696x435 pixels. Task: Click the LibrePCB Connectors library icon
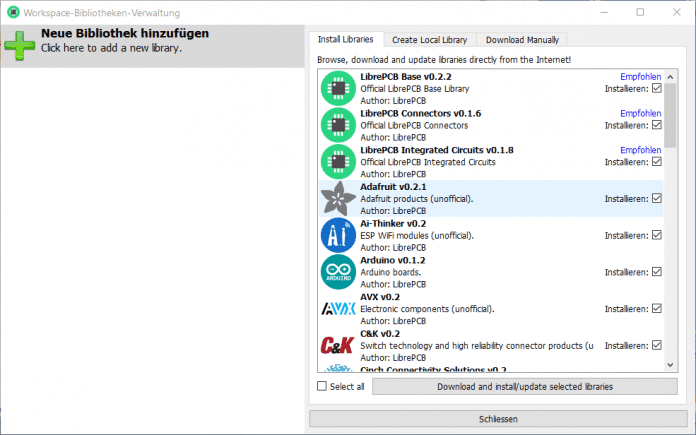point(338,125)
